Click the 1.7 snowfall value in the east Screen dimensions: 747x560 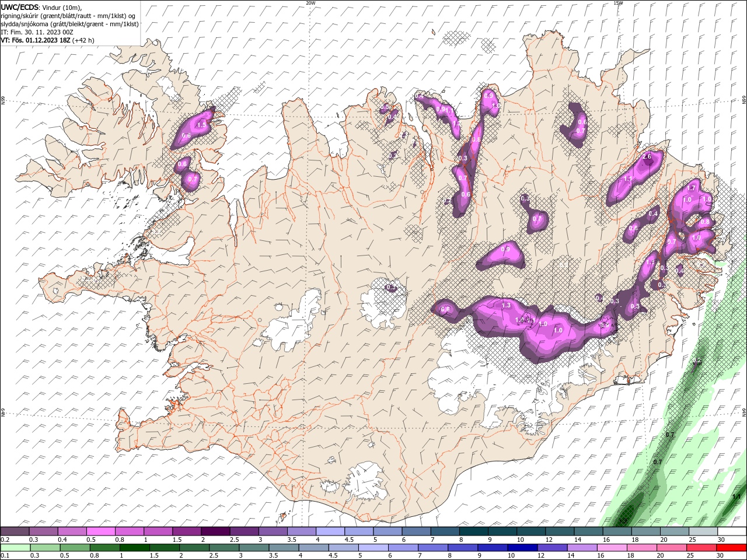click(692, 188)
